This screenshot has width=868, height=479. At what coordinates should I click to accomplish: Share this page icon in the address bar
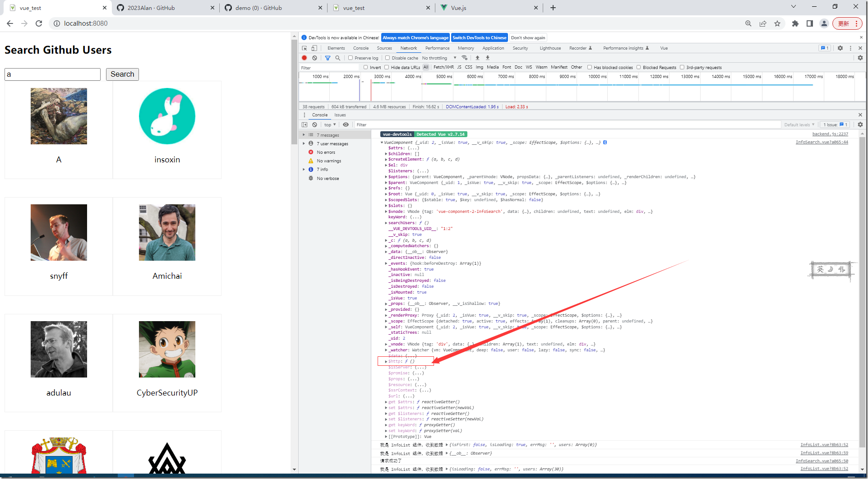click(763, 23)
